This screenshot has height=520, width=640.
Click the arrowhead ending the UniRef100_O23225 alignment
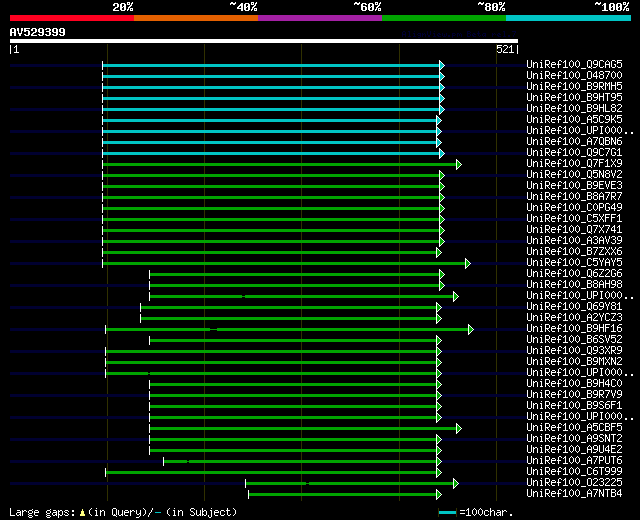tap(455, 483)
